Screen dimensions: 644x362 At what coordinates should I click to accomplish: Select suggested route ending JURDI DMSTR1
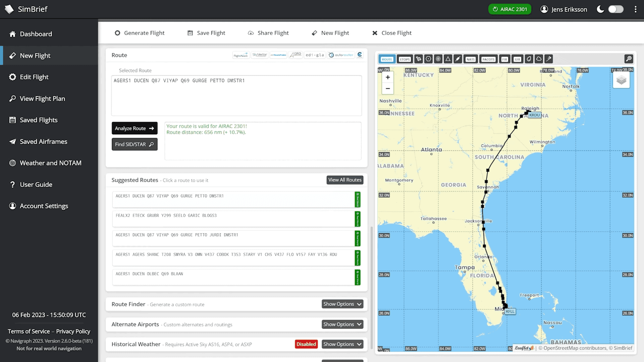236,238
